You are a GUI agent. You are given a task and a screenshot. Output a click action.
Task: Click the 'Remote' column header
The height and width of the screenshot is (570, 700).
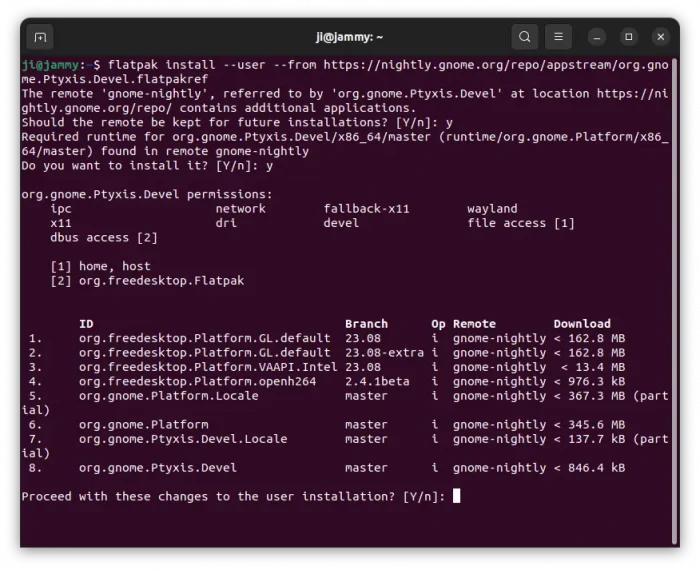pyautogui.click(x=474, y=324)
